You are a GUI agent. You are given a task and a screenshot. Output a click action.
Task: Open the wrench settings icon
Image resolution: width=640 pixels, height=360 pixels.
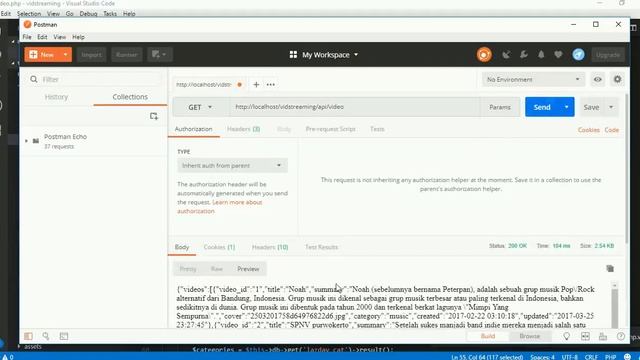pos(524,54)
